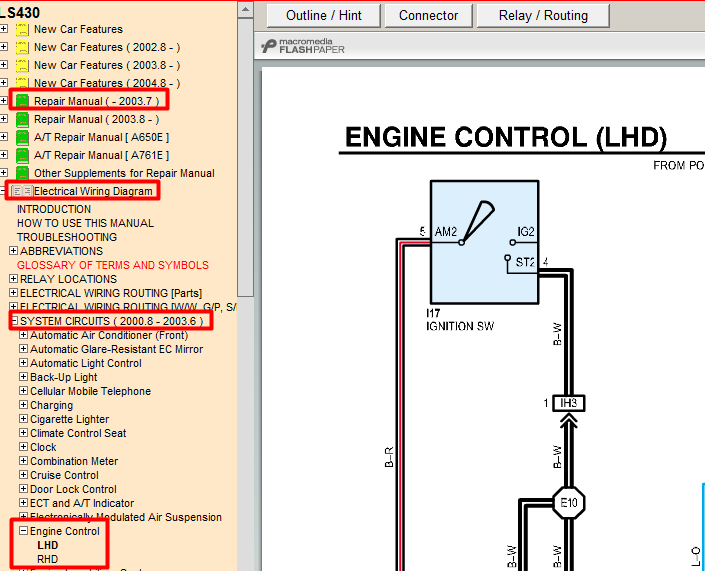Click the IH3 connector box in the diagram

point(569,403)
